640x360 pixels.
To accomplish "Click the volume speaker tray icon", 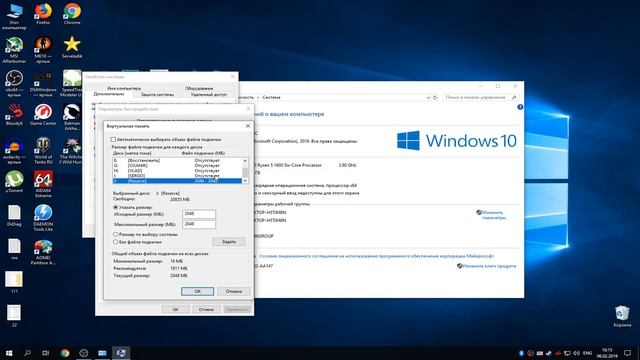I will (x=576, y=353).
